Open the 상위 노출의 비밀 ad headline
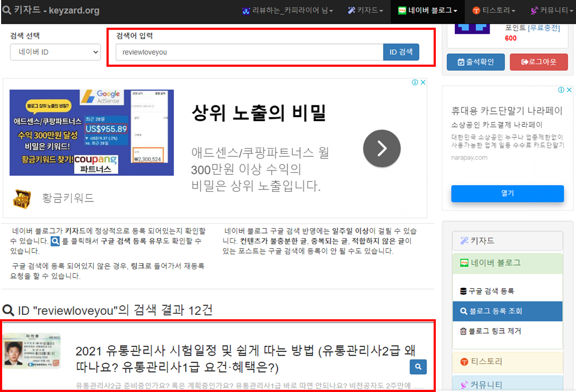Viewport: 576px width, 392px height. 259,113
